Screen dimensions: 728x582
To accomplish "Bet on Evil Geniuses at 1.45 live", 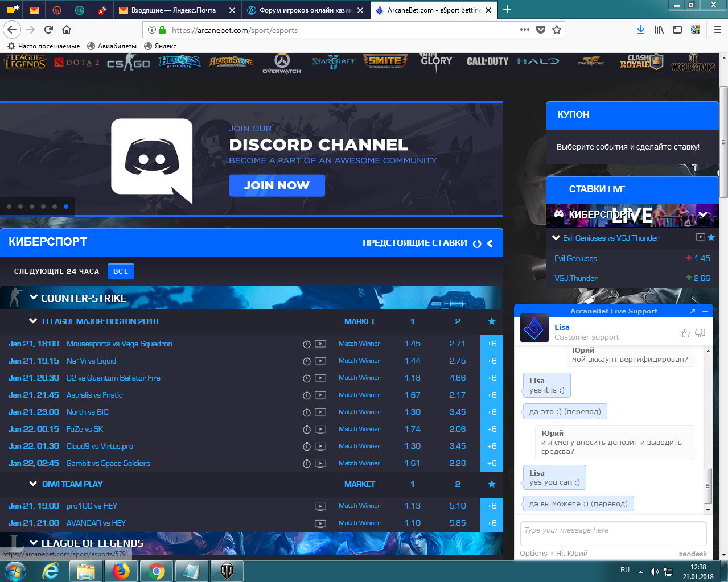I will click(632, 258).
